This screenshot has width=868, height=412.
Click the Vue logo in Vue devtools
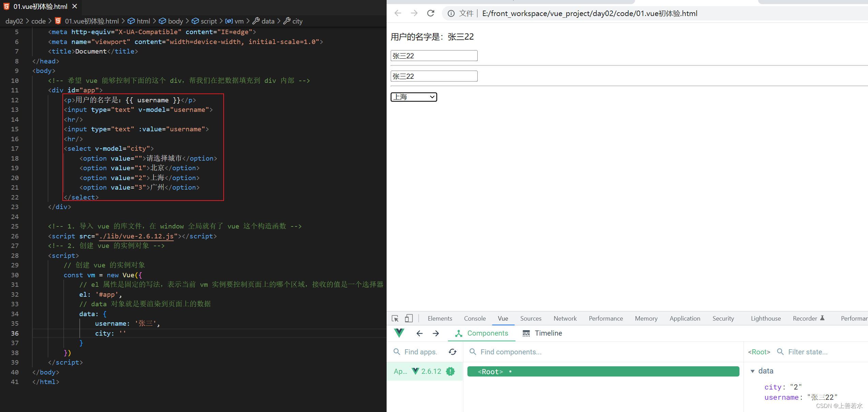399,333
